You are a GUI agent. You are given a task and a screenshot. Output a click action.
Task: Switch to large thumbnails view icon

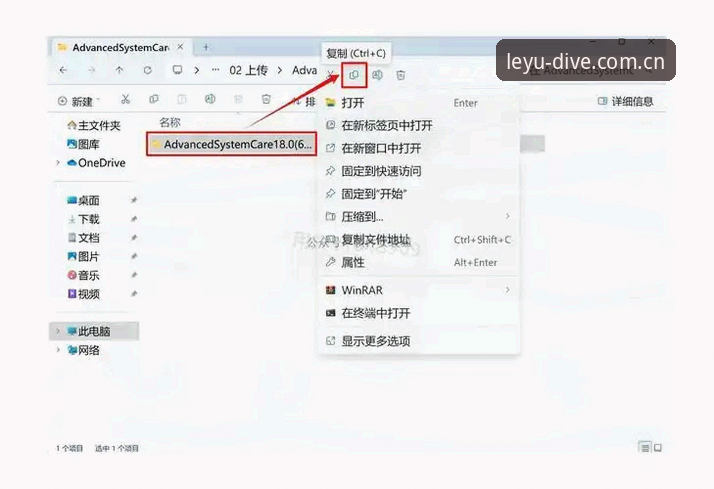658,448
